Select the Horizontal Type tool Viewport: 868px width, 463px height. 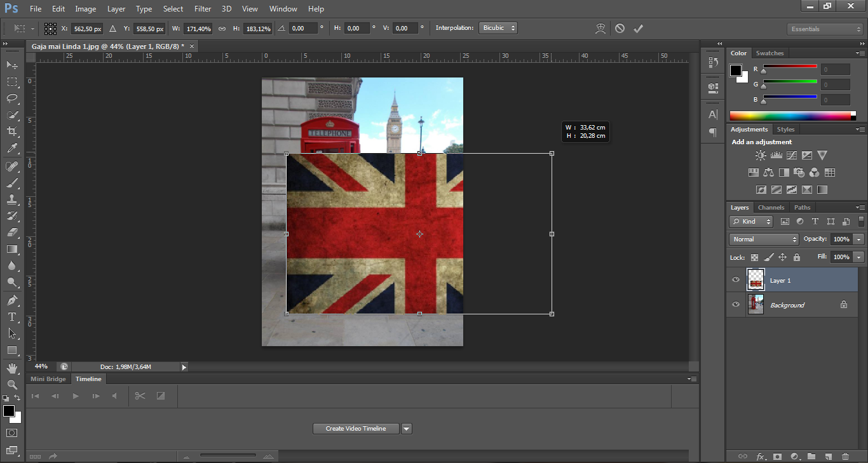coord(12,317)
